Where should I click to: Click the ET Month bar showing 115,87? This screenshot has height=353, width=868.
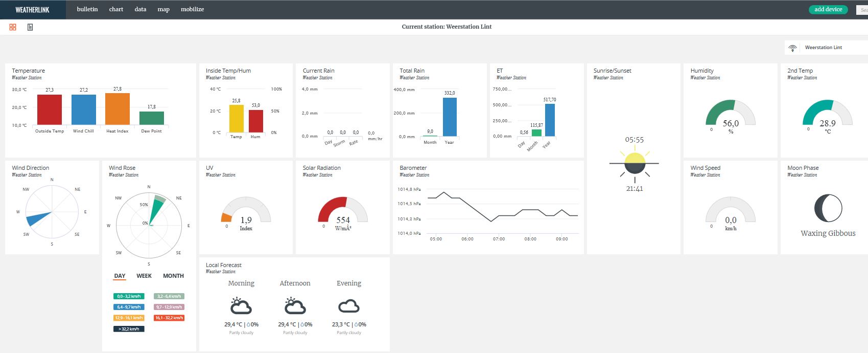(x=536, y=133)
